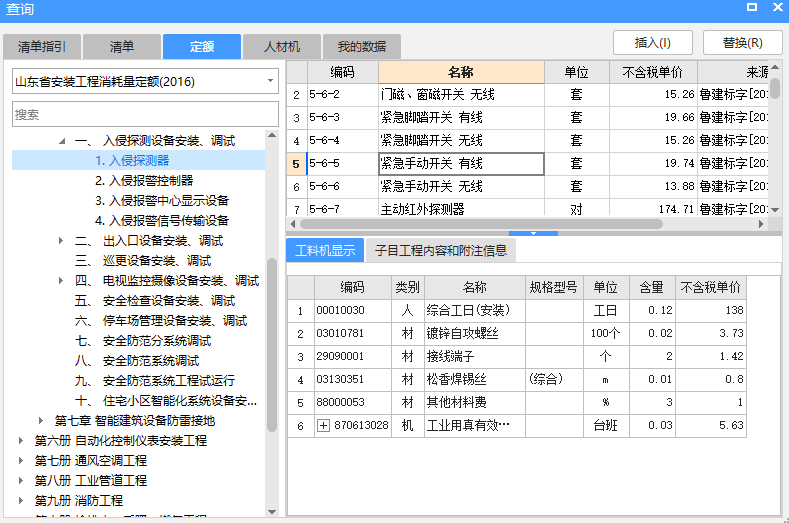Click the upper table 编码 column header
Screen dimensions: 789x523
(x=342, y=72)
